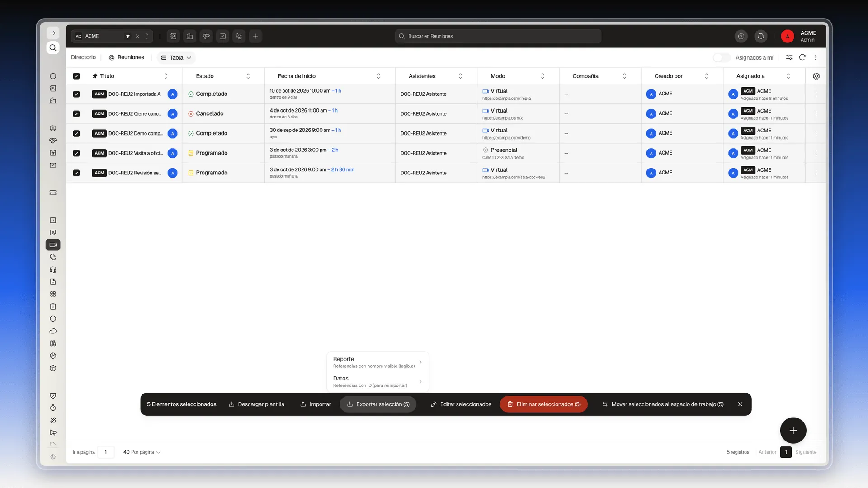Click the Buscar en Reuniones search field
The image size is (868, 488).
pyautogui.click(x=498, y=36)
